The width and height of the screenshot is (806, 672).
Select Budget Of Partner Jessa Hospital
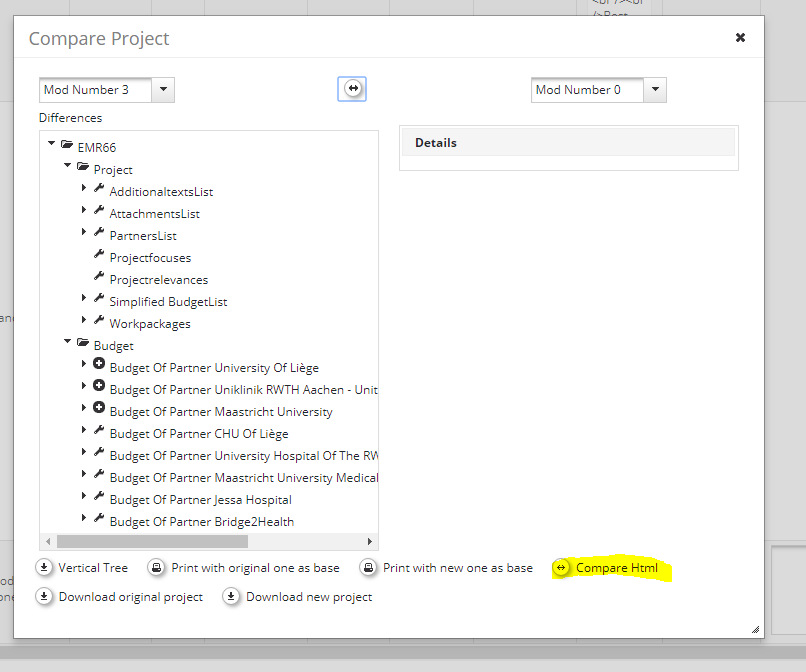pyautogui.click(x=200, y=500)
